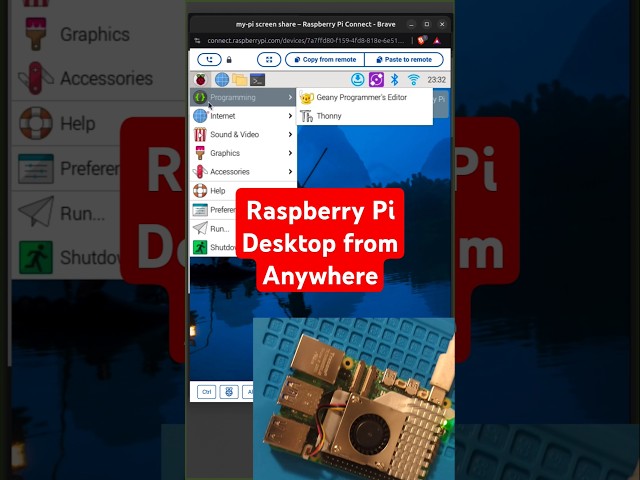Select the Programming menu entry
The width and height of the screenshot is (640, 480).
click(243, 97)
